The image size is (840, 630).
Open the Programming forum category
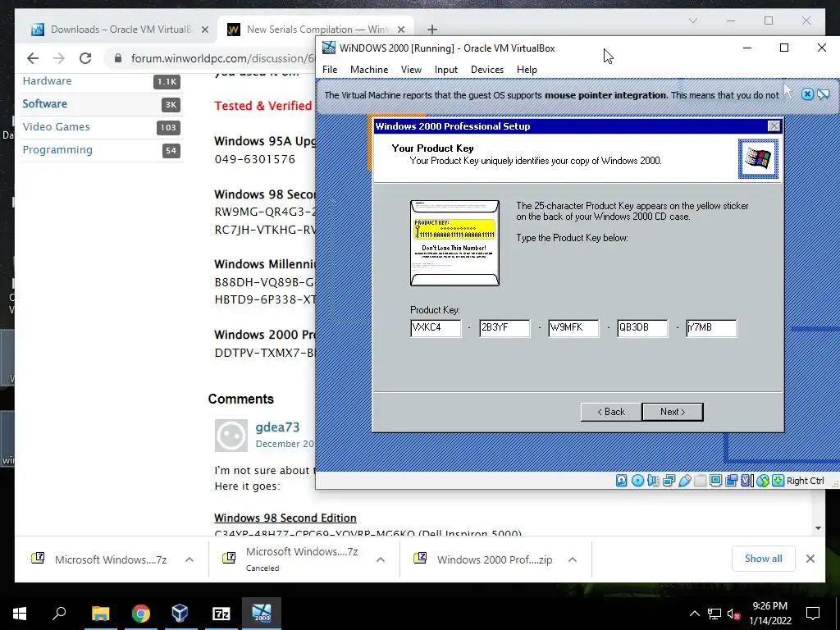(x=57, y=150)
